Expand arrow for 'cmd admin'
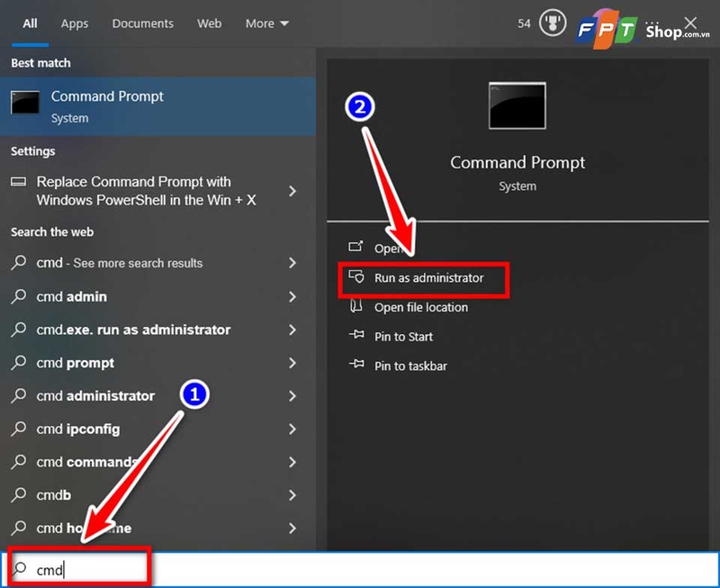This screenshot has width=720, height=588. click(292, 297)
